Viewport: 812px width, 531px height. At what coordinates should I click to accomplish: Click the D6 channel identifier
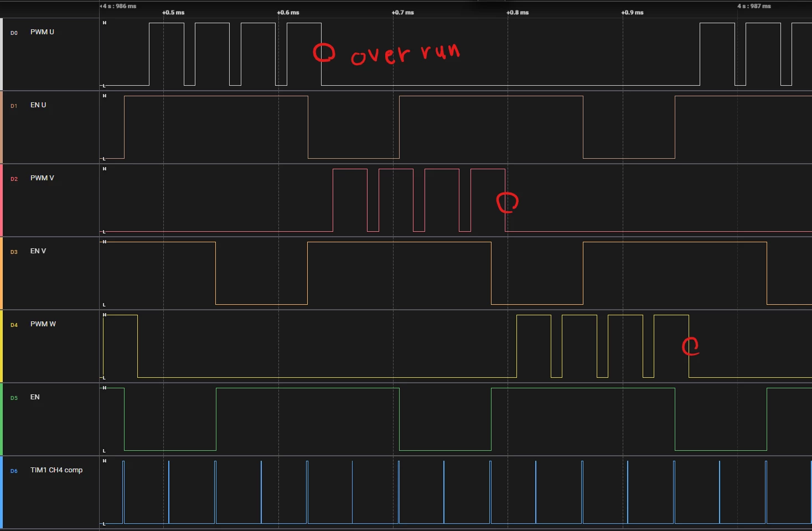click(14, 471)
